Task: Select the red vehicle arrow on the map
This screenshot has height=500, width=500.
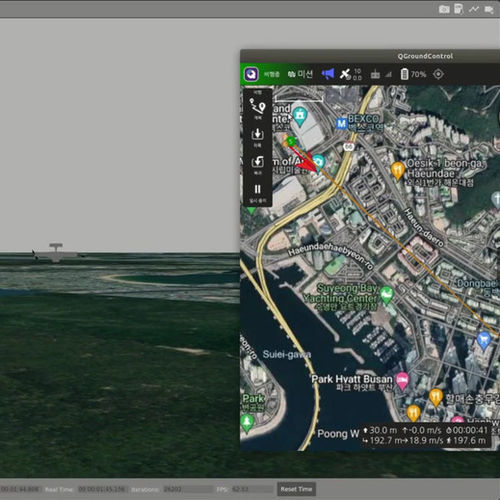Action: click(305, 162)
